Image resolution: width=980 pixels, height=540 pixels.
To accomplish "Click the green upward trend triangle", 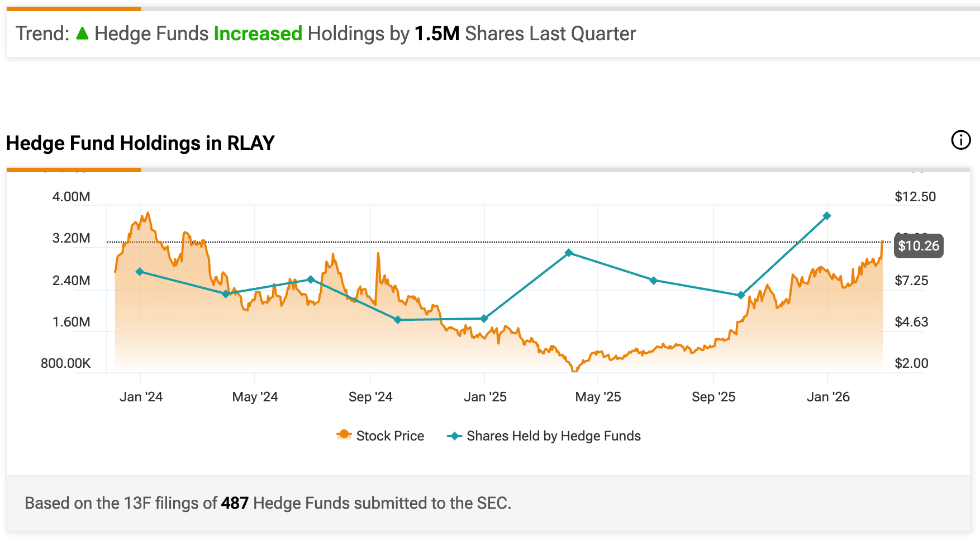I will (x=82, y=34).
